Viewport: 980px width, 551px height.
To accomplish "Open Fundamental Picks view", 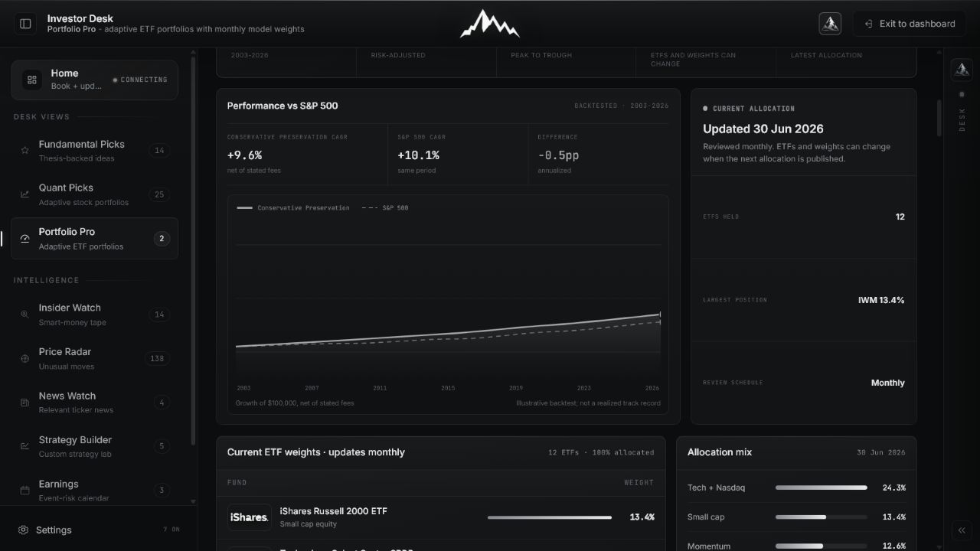I will tap(94, 151).
